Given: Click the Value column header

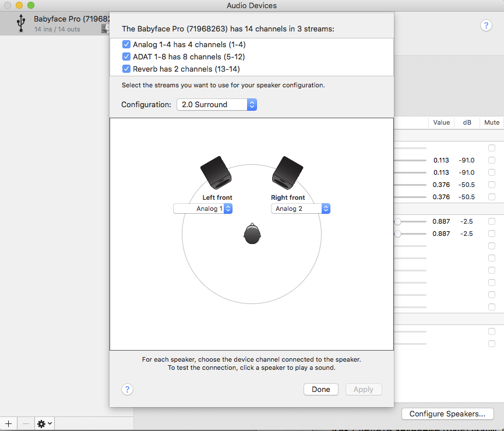Looking at the screenshot, I should (x=441, y=122).
